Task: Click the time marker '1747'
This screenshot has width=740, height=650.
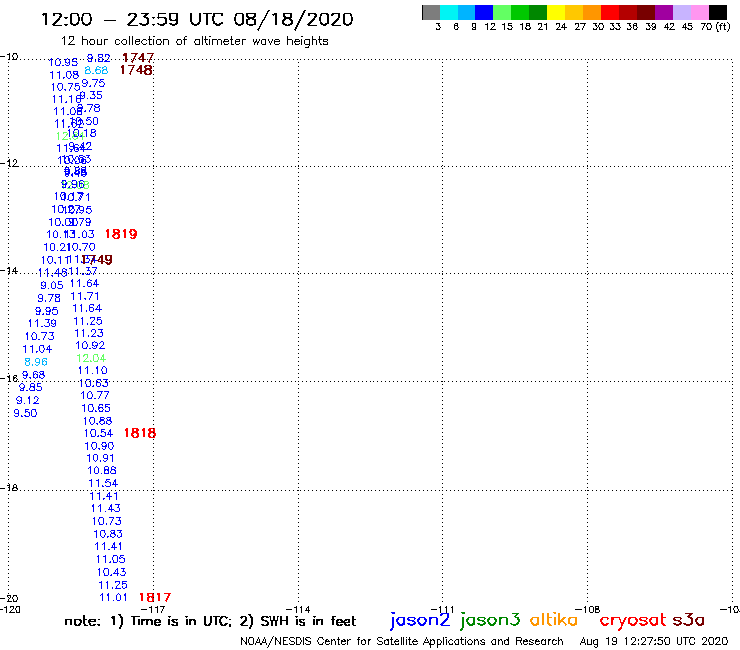Action: (138, 58)
